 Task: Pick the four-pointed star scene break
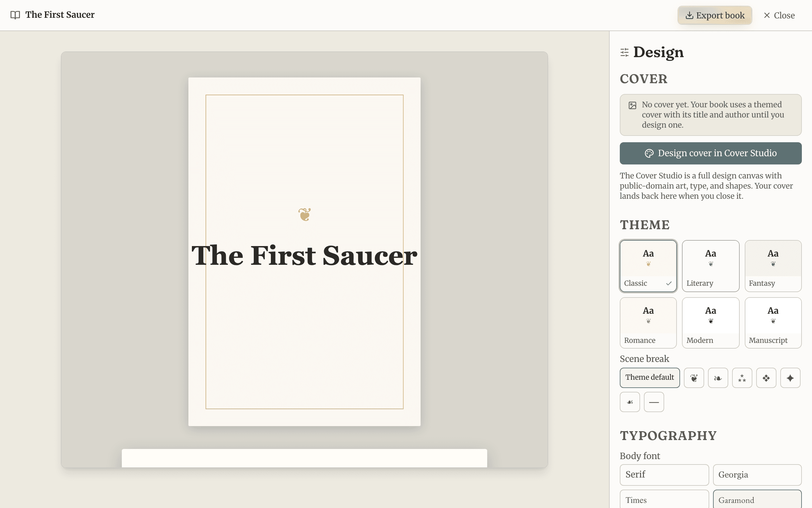pos(790,378)
